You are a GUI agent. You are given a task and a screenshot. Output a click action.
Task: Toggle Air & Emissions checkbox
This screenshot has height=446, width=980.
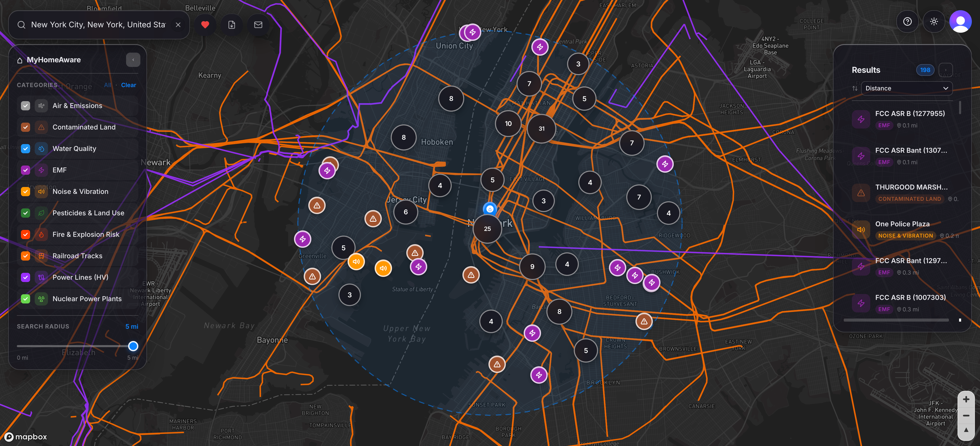(x=26, y=106)
